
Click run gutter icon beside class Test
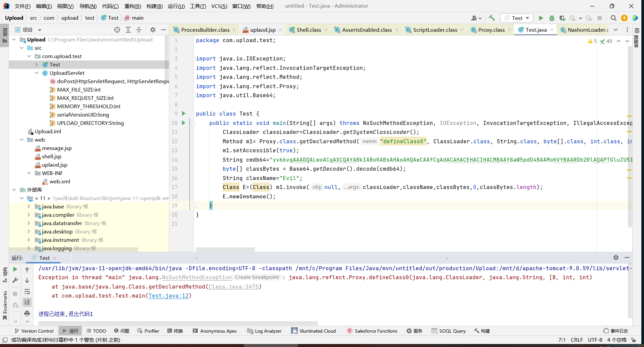tap(184, 114)
